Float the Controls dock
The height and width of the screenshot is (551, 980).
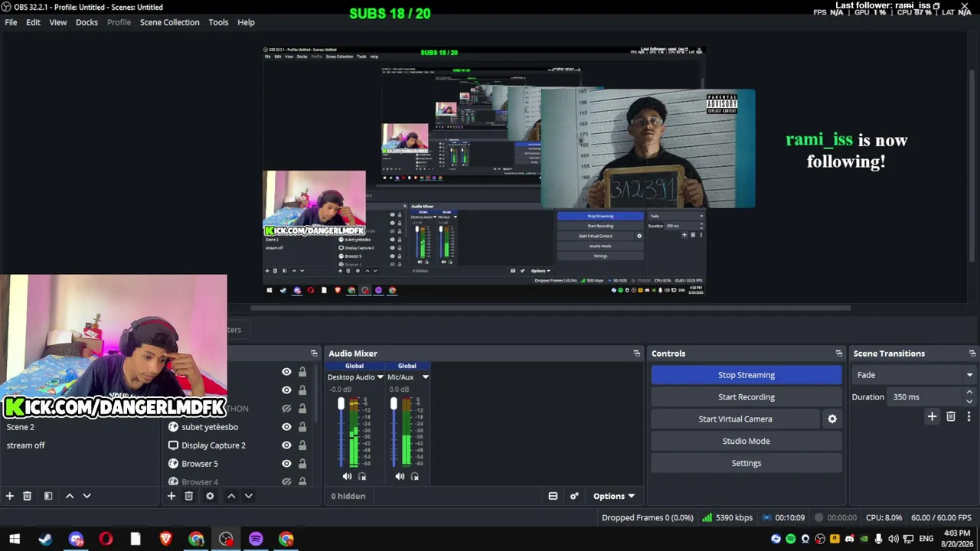coord(839,354)
